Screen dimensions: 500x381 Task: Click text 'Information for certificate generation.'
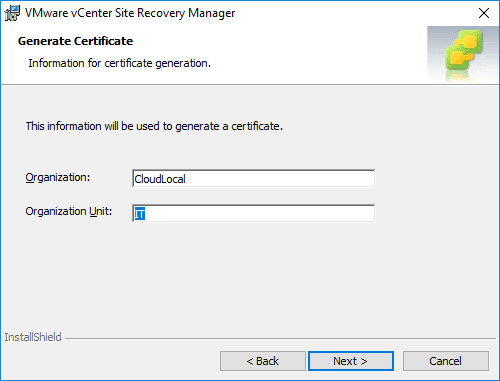point(119,63)
